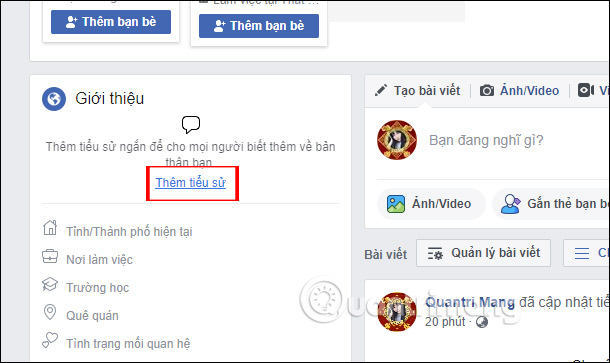
Task: Click the globe privacy icon on post
Action: (x=482, y=322)
